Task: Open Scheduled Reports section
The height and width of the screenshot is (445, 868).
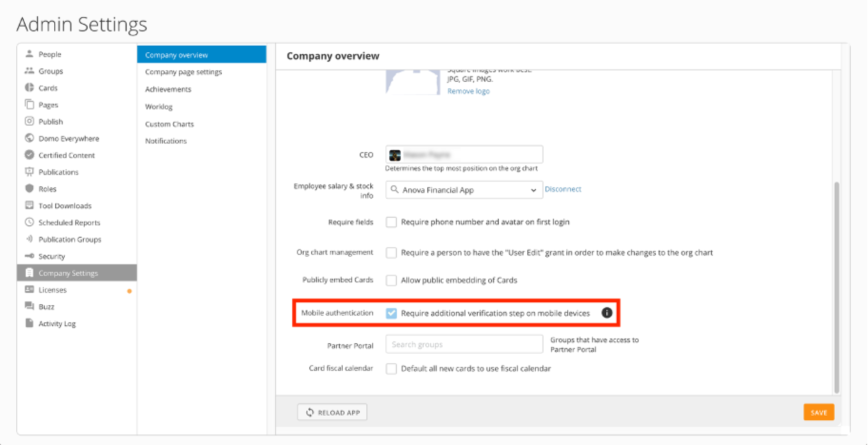Action: tap(69, 222)
